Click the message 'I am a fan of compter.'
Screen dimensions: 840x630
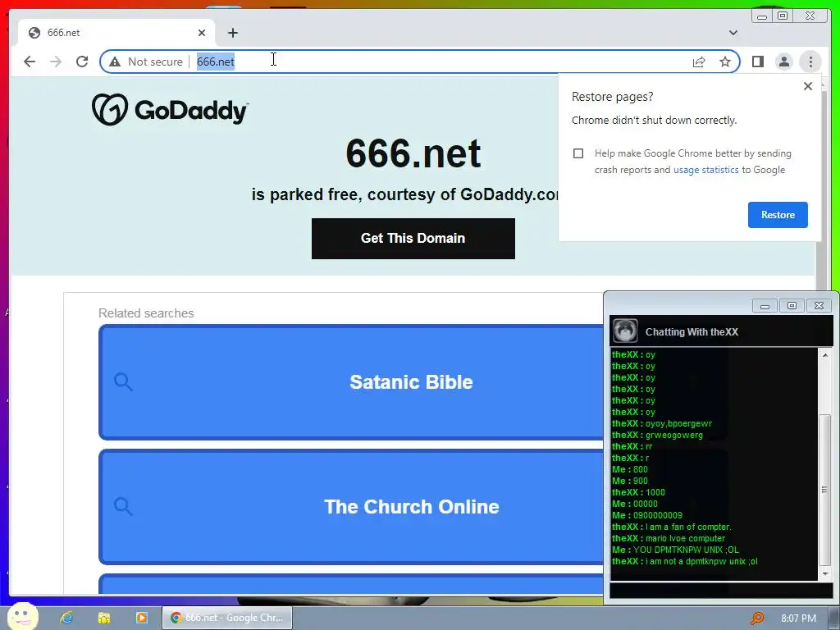[688, 527]
